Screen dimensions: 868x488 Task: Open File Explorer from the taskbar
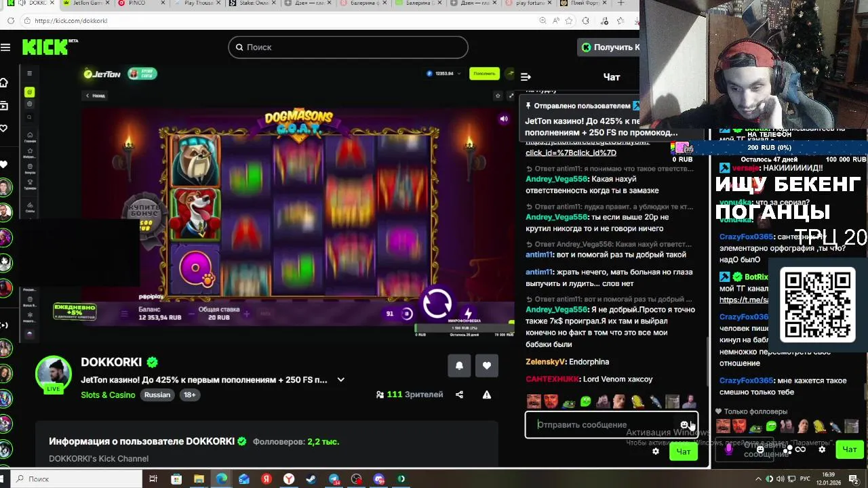point(199,479)
